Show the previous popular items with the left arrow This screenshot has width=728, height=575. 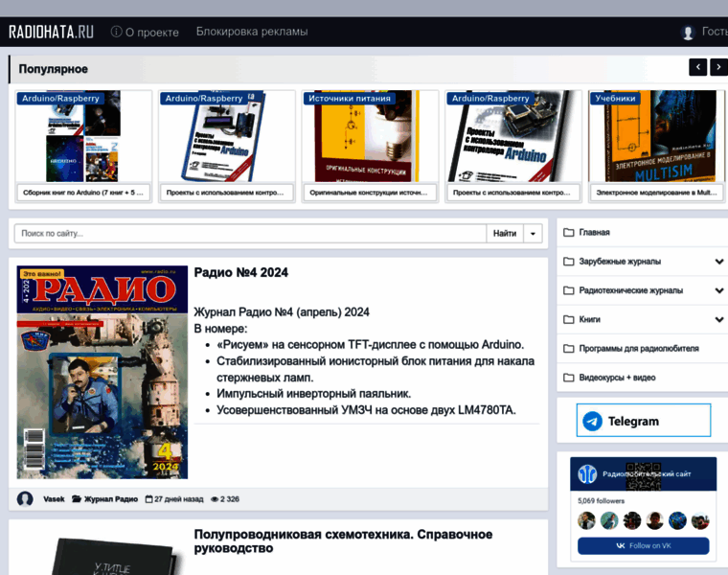697,67
